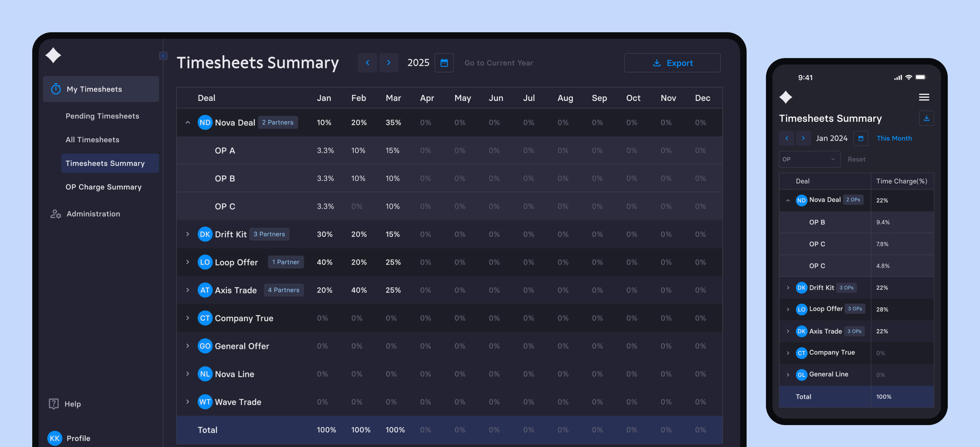
Task: Expand the Axis Trade deal row
Action: coord(188,290)
